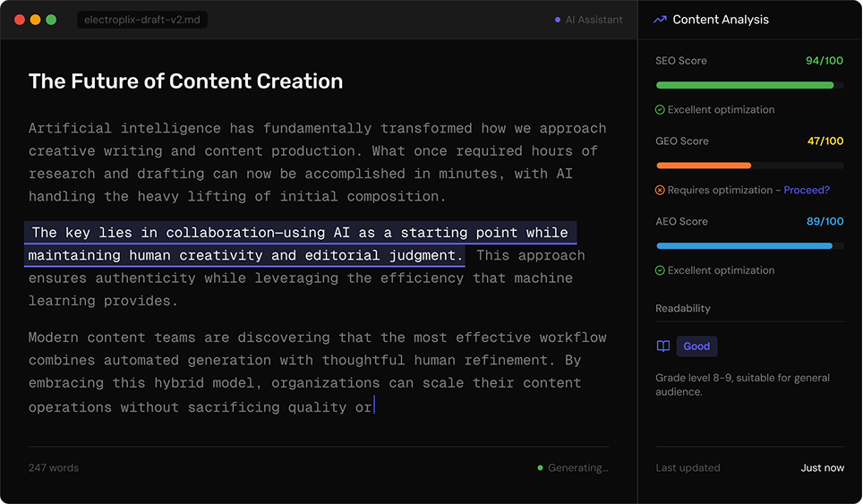The width and height of the screenshot is (863, 504).
Task: Click the Readability section label
Action: click(x=682, y=308)
